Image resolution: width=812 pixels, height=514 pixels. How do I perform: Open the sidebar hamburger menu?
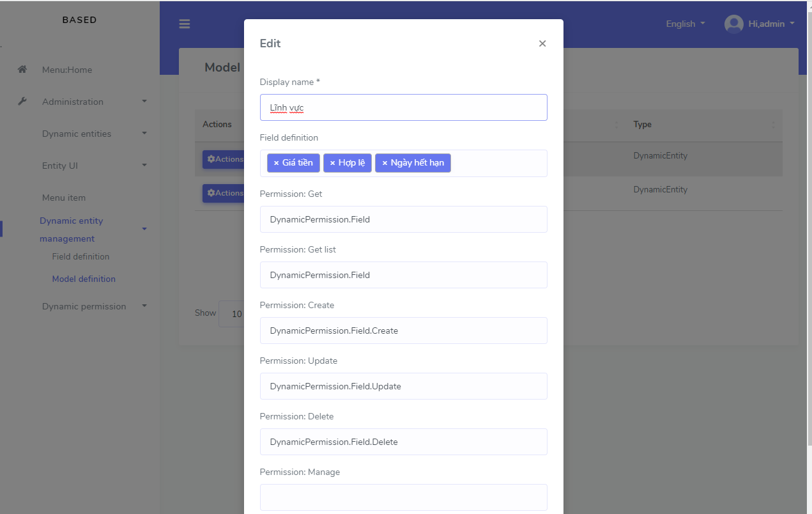tap(185, 24)
